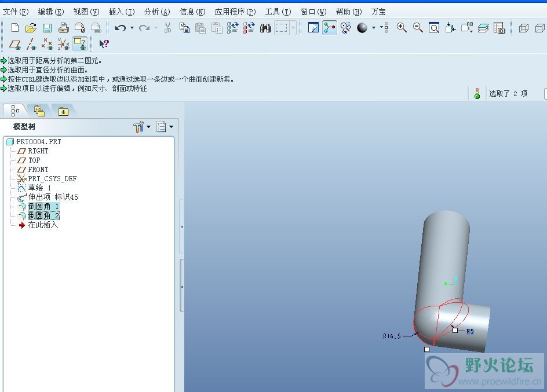Image resolution: width=547 pixels, height=392 pixels.
Task: Create a new file with the blank page icon
Action: click(x=15, y=28)
